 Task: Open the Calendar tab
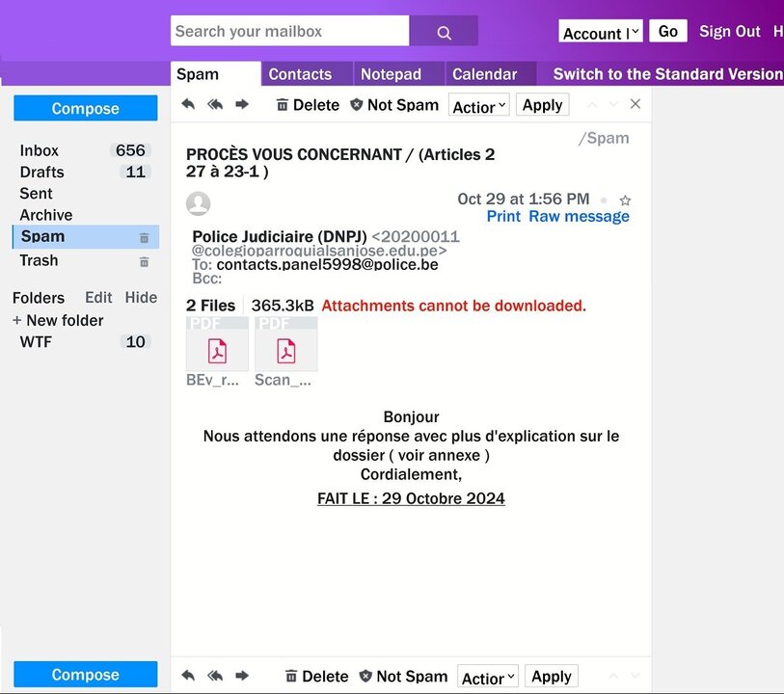coord(484,74)
